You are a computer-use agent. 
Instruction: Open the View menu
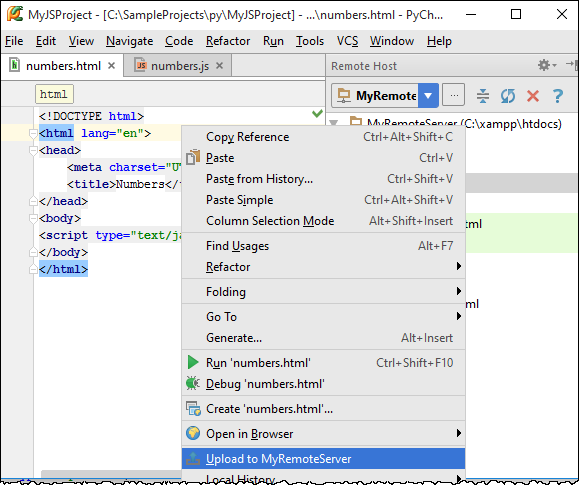coord(81,41)
